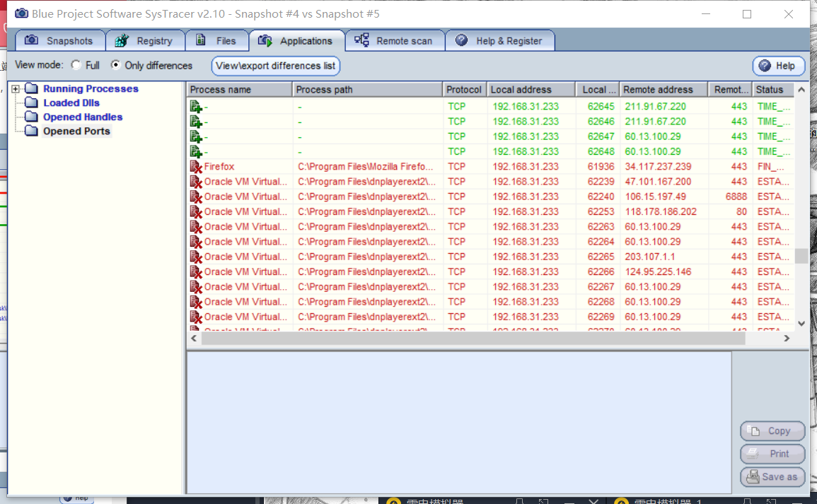817x504 pixels.
Task: Click the Save as button
Action: (x=772, y=477)
